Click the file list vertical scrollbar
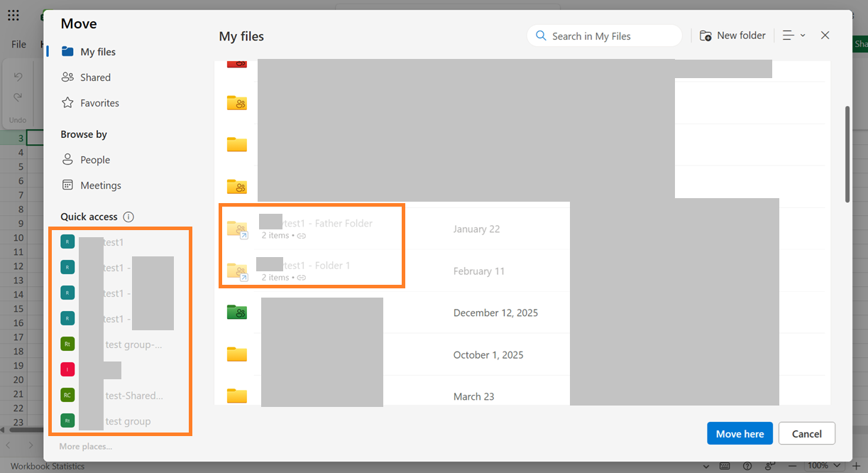Viewport: 868px width, 473px height. (847, 154)
